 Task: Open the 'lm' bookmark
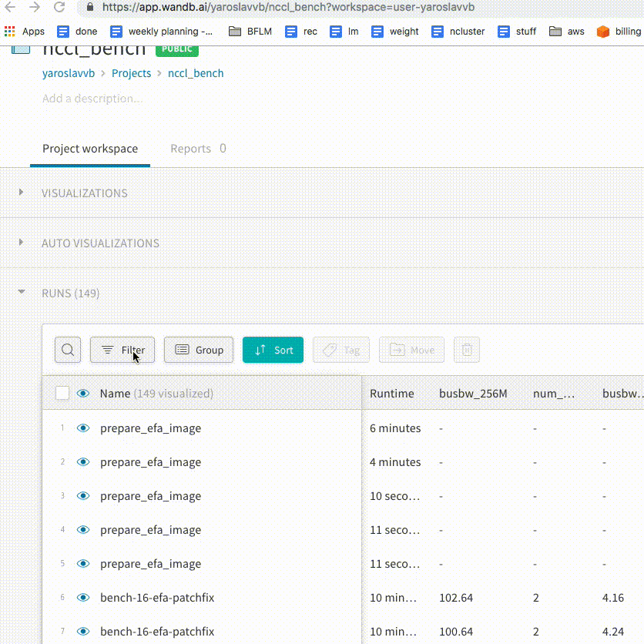(x=344, y=32)
